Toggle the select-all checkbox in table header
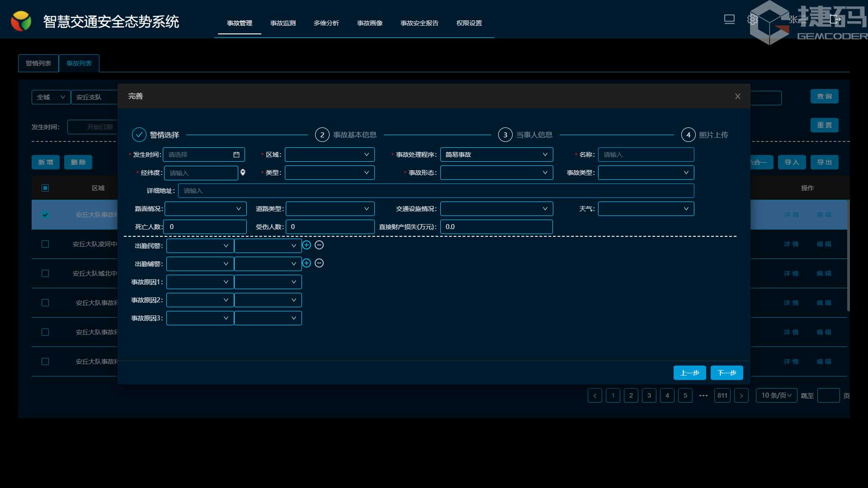Image resolution: width=868 pixels, height=488 pixels. click(x=45, y=188)
